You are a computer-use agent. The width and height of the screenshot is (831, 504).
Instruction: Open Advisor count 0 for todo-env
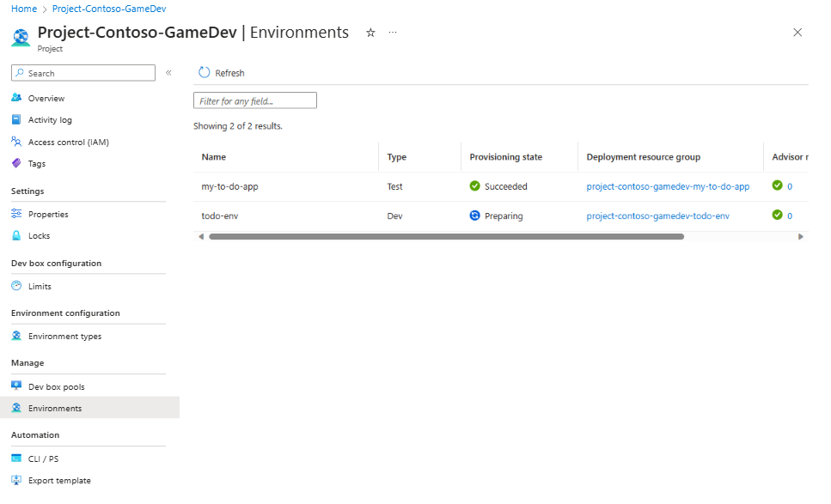pos(790,216)
